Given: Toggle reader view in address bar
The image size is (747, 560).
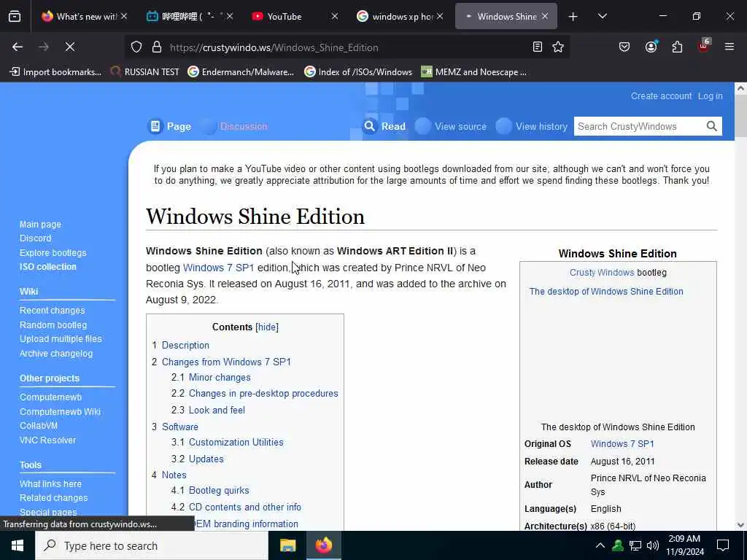Looking at the screenshot, I should [538, 47].
